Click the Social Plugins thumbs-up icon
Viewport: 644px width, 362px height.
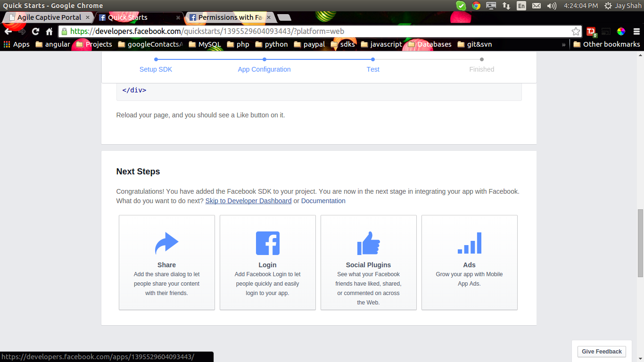coord(369,243)
